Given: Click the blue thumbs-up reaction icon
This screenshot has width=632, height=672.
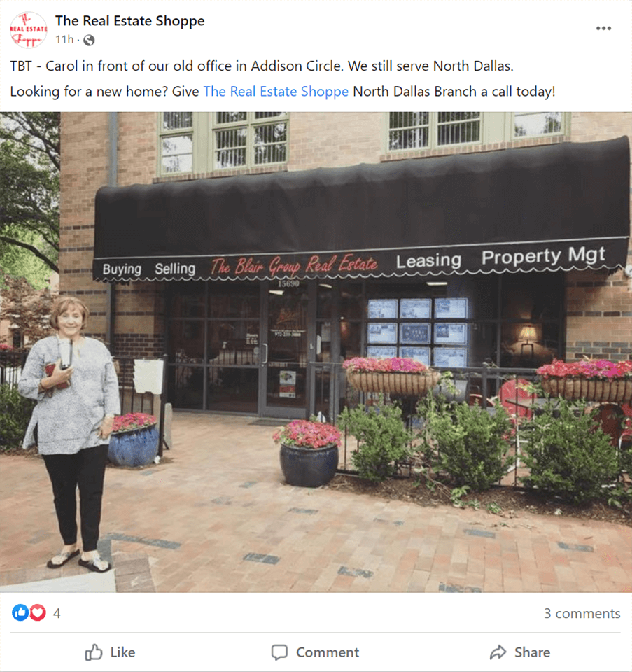Looking at the screenshot, I should 20,613.
